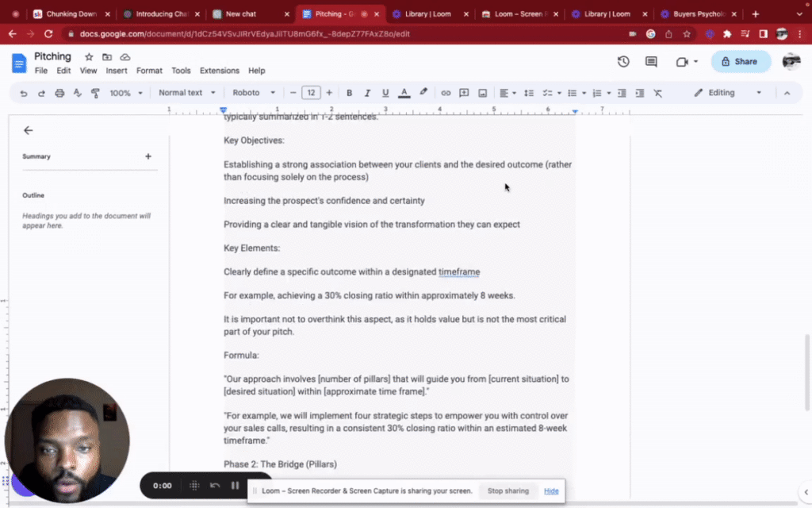Screen dimensions: 812x508
Task: Open the View menu
Action: pos(88,71)
